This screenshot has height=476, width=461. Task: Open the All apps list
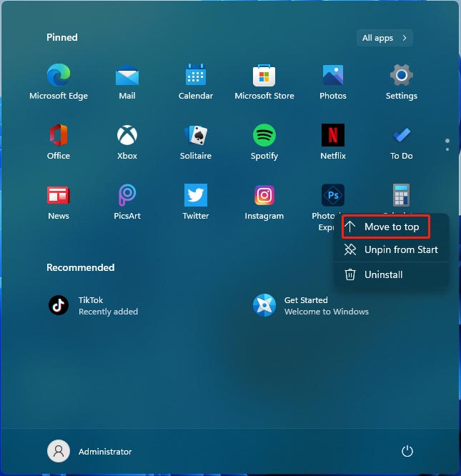pyautogui.click(x=385, y=38)
